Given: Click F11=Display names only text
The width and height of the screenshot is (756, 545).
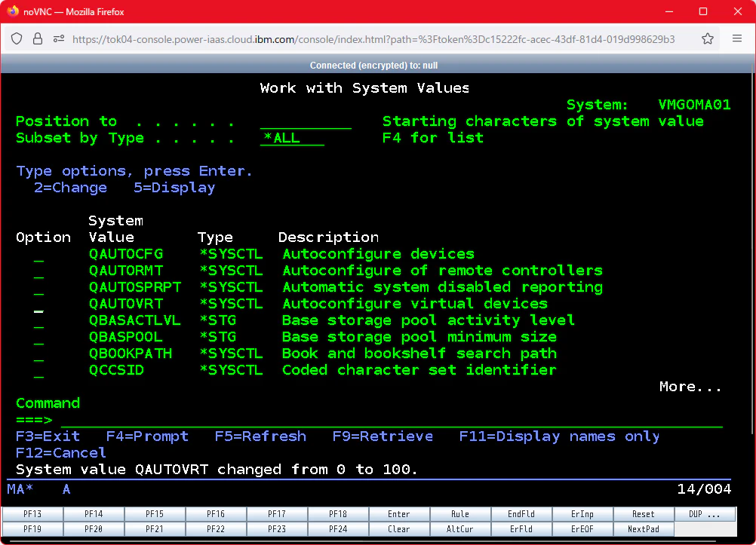Looking at the screenshot, I should (559, 436).
